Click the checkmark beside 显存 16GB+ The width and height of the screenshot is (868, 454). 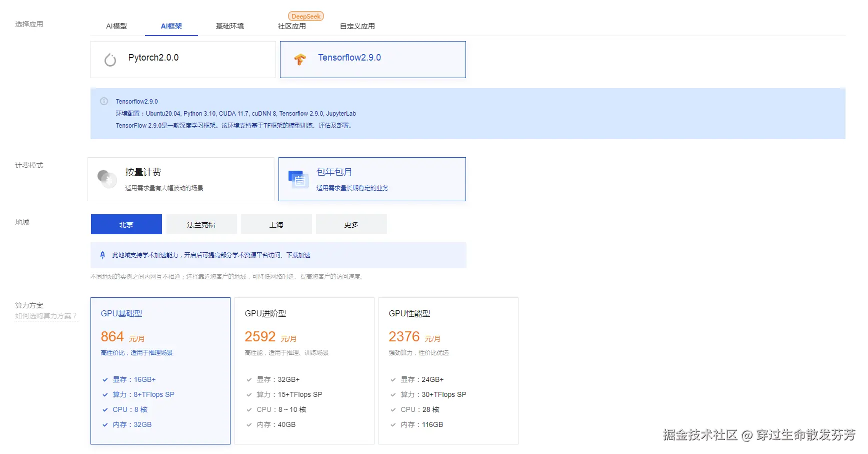click(x=104, y=379)
